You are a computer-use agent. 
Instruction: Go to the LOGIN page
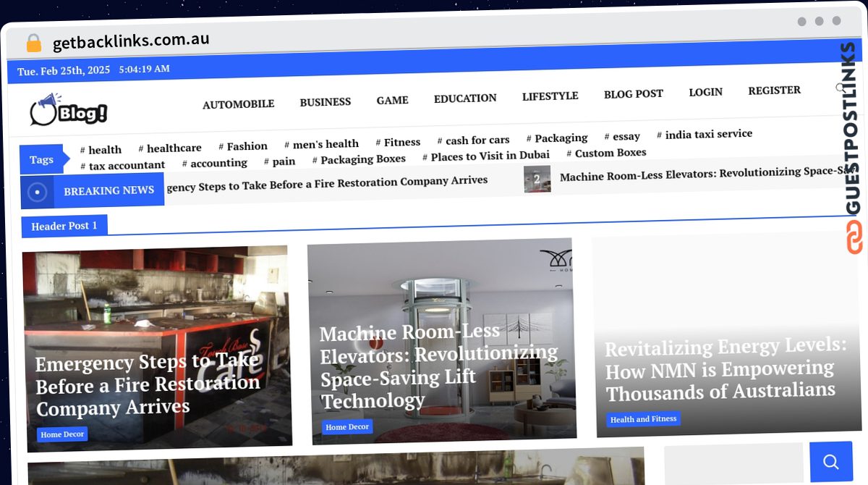(x=705, y=92)
